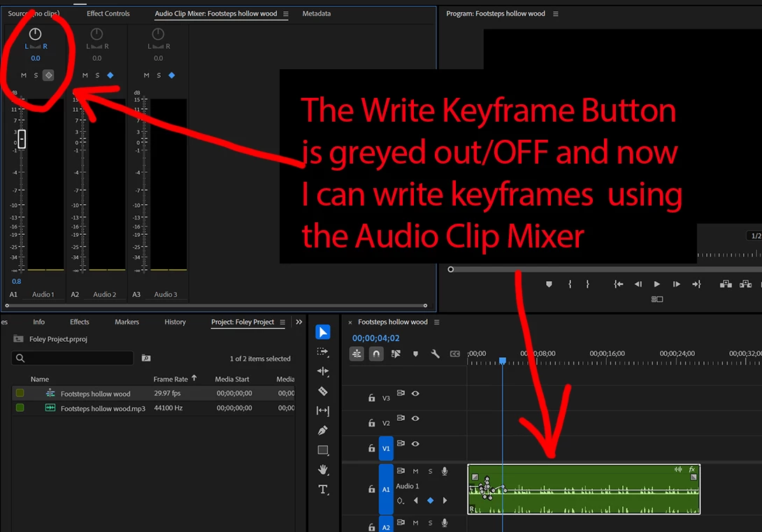The width and height of the screenshot is (762, 532).
Task: Solo Audio 3 in Clip Mixer
Action: [159, 76]
